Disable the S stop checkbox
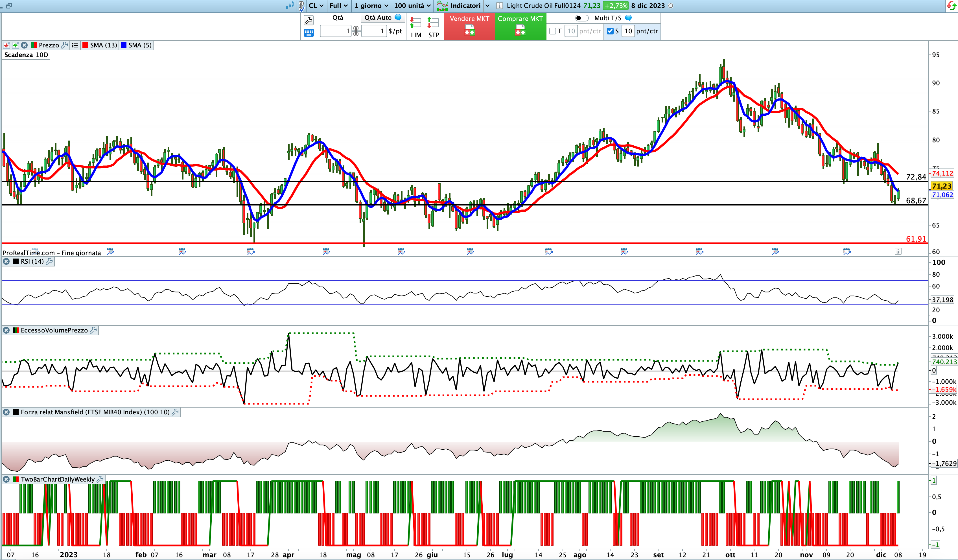 [610, 31]
